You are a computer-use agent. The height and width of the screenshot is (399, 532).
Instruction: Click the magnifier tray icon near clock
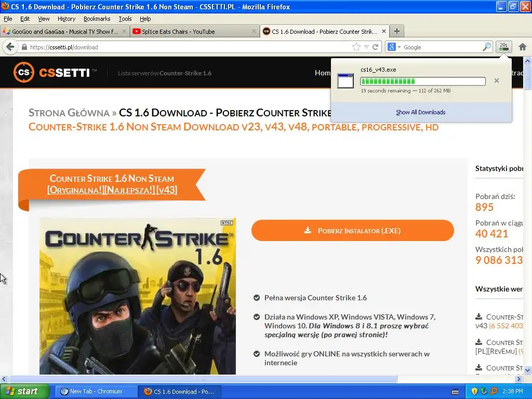pyautogui.click(x=494, y=392)
